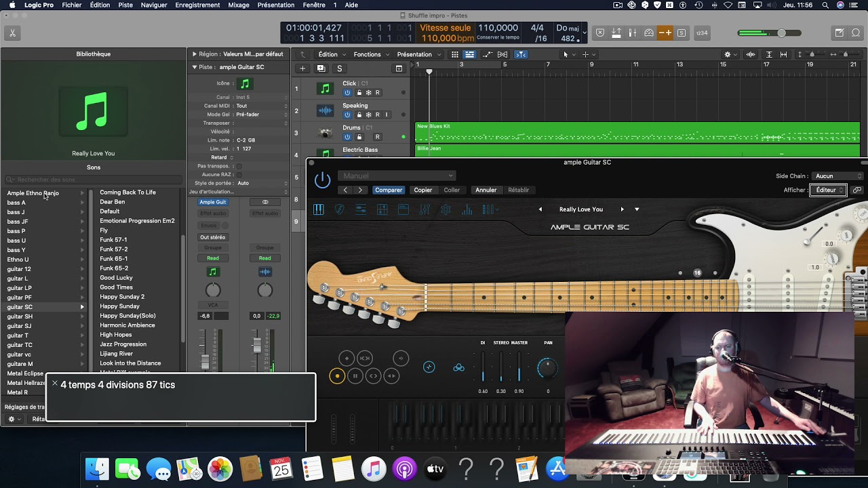Open the Afficher Éditeur dropdown
Image resolution: width=868 pixels, height=488 pixels.
pos(828,190)
